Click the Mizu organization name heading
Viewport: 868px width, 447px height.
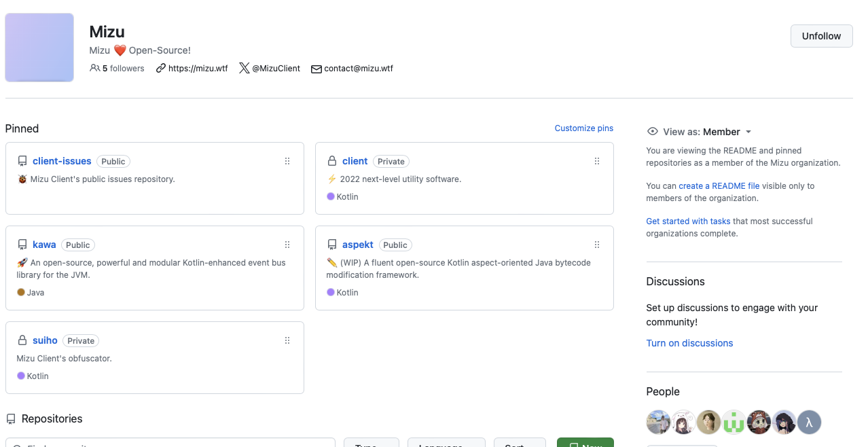click(x=107, y=32)
